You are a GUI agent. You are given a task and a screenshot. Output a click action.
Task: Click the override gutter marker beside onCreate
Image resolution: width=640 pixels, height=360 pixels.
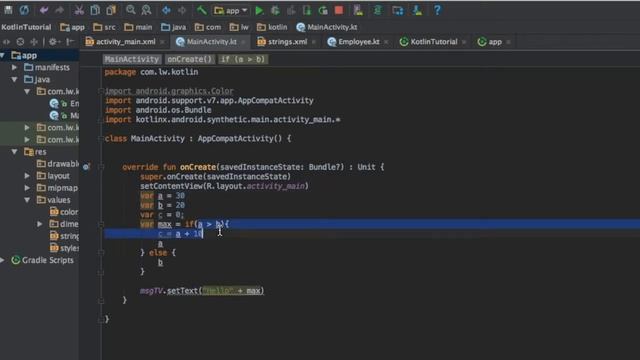click(86, 167)
